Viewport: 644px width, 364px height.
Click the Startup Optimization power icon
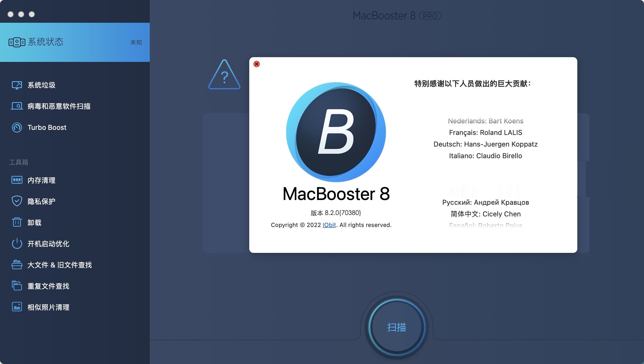click(17, 243)
